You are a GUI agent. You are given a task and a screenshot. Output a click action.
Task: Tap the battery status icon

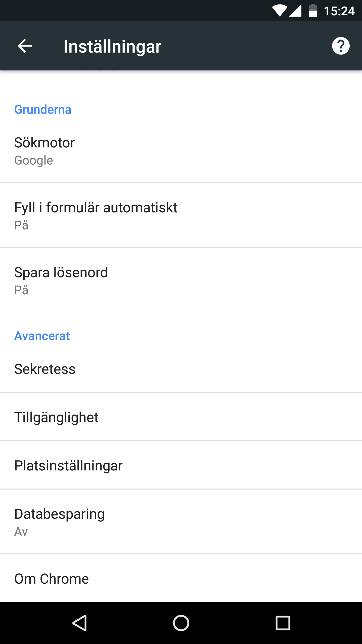coord(313,11)
